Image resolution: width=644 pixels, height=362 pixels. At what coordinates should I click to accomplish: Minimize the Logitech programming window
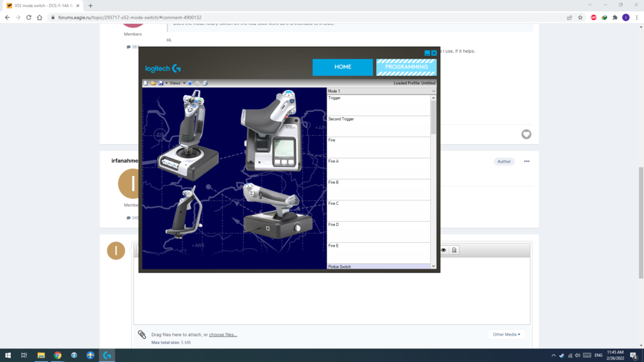click(x=427, y=53)
